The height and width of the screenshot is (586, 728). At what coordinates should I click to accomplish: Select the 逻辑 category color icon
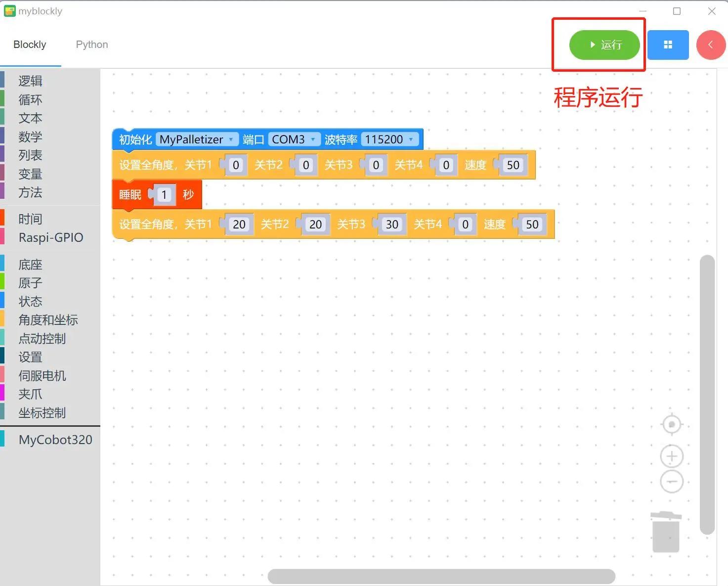pos(3,81)
